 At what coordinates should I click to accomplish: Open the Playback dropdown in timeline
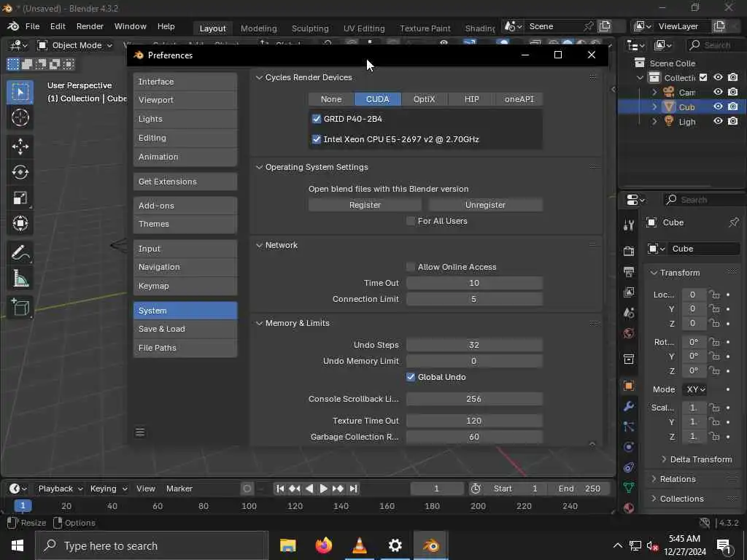[61, 489]
